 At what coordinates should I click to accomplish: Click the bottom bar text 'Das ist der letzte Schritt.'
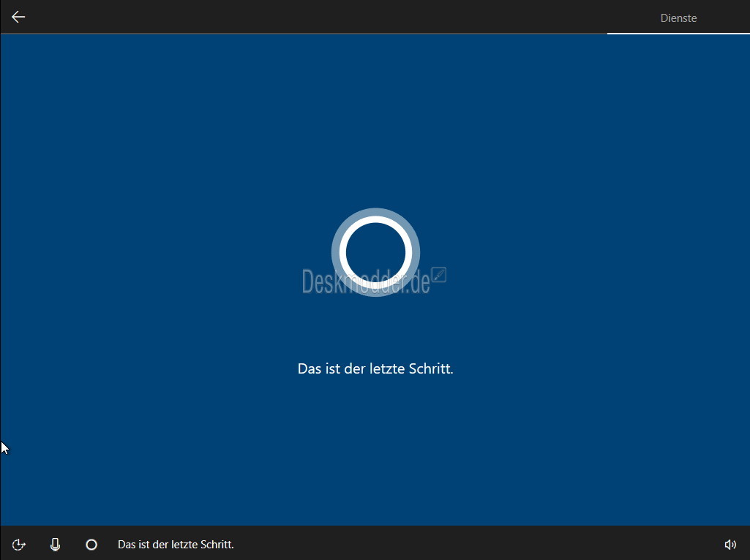click(x=176, y=544)
